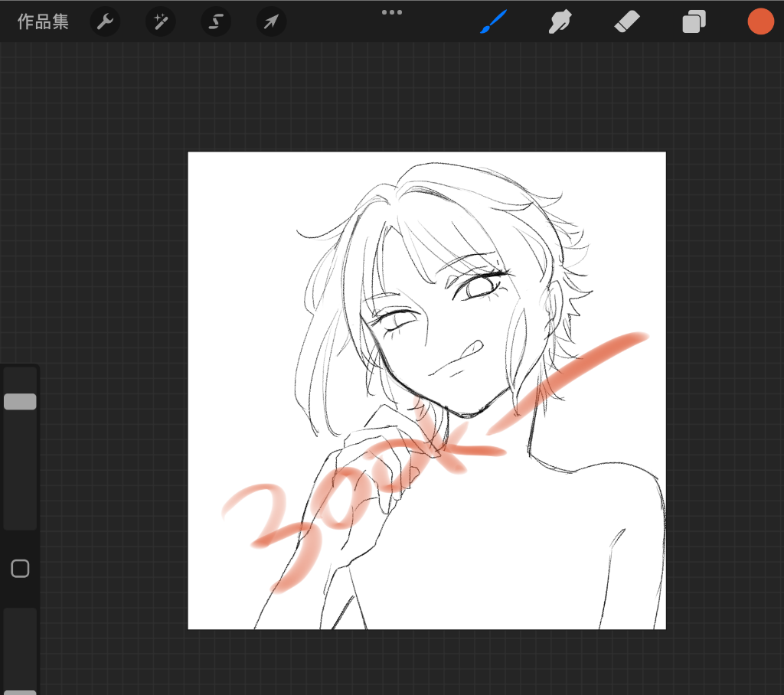Activate the Transform arrow tool
Screen dimensions: 784x695
click(x=272, y=21)
